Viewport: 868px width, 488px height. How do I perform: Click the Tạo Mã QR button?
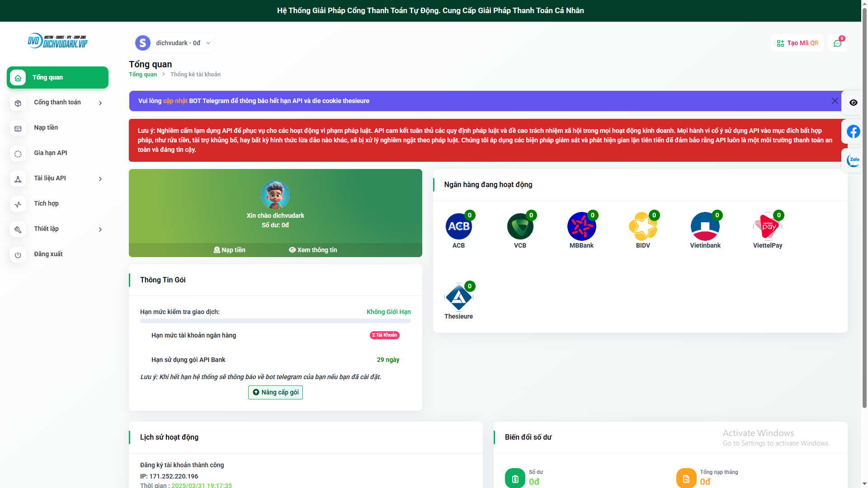(x=797, y=43)
